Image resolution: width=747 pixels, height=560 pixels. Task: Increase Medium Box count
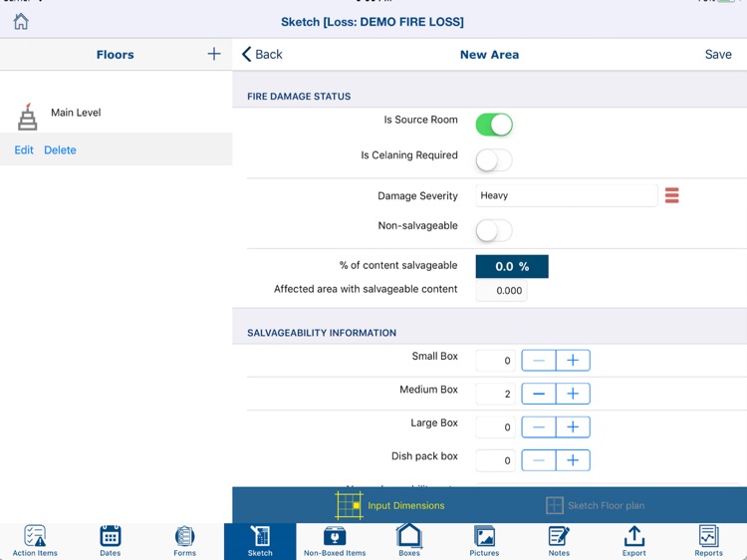[573, 394]
